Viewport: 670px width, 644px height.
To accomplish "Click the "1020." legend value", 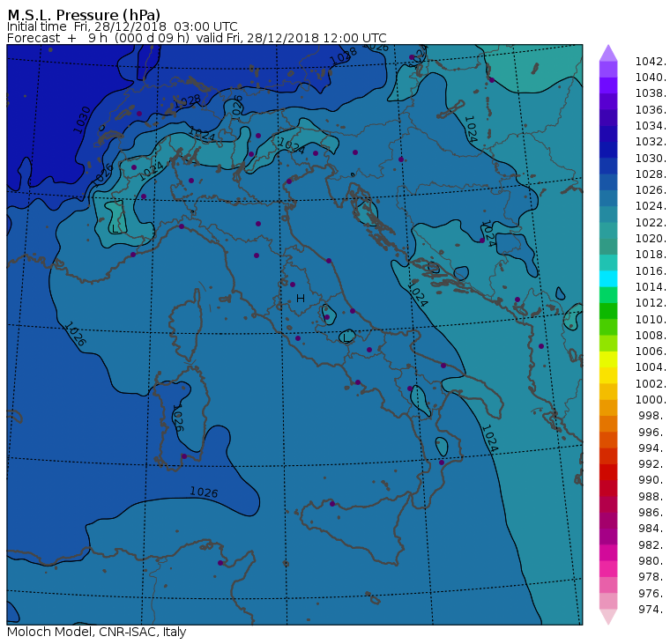I will pos(651,238).
